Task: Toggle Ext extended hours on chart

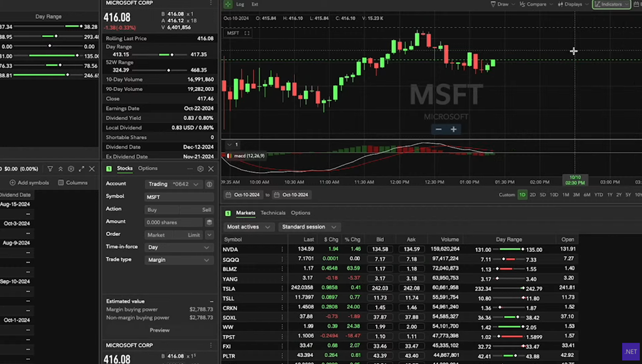Action: click(x=255, y=4)
